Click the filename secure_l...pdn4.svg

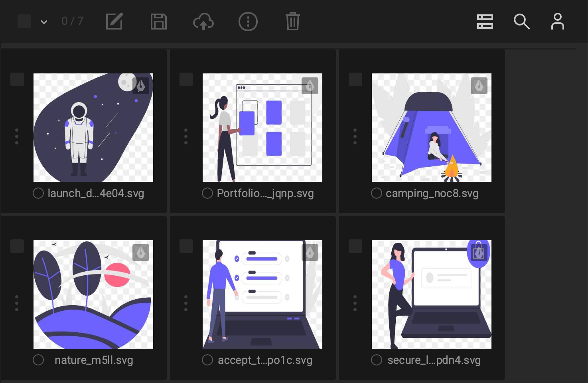coord(435,360)
